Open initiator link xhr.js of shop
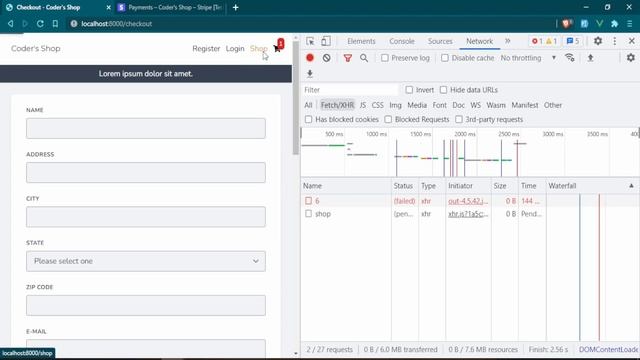This screenshot has width=640, height=360. pyautogui.click(x=468, y=214)
